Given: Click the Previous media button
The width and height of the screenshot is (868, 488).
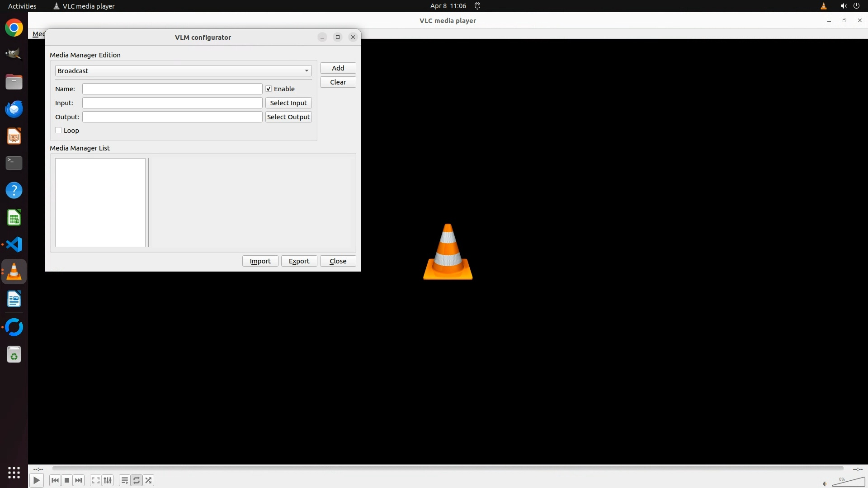Looking at the screenshot, I should click(x=55, y=480).
